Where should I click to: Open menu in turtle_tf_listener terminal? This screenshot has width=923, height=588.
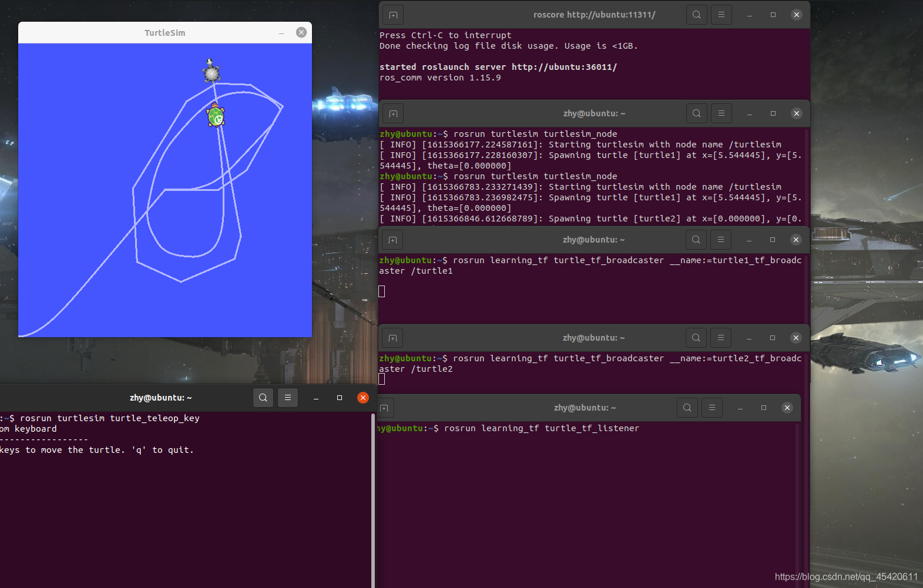point(712,408)
